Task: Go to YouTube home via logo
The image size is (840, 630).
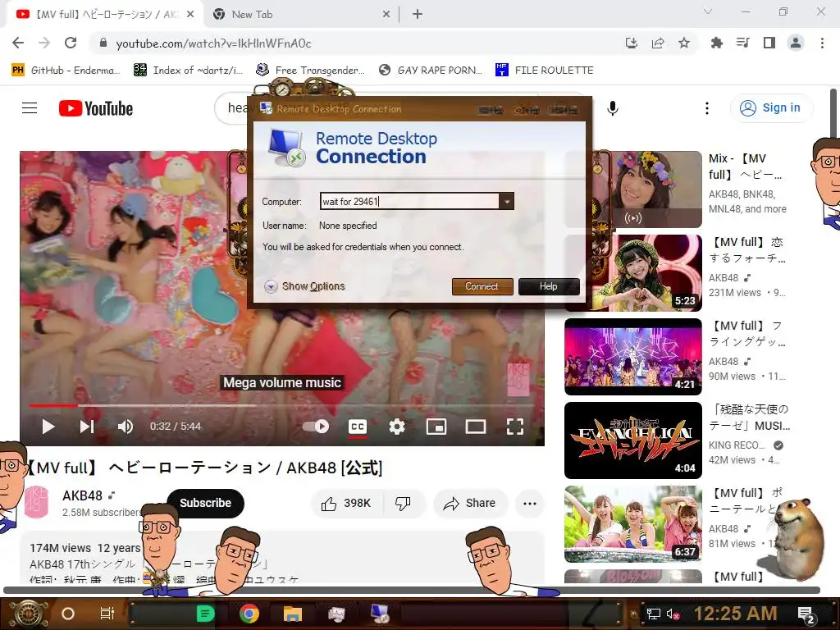Action: pyautogui.click(x=96, y=108)
